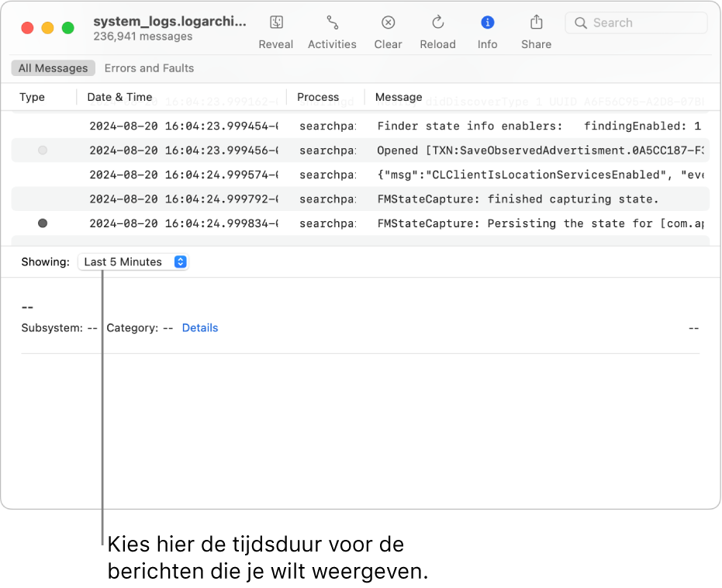The width and height of the screenshot is (722, 588).
Task: Toggle the Info pane
Action: [487, 33]
